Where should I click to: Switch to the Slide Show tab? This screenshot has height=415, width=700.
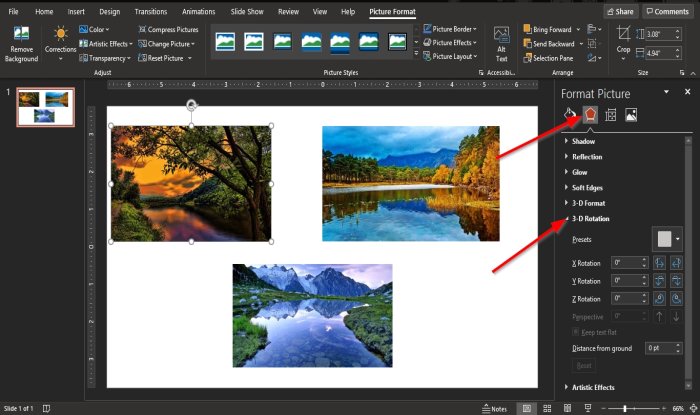click(245, 11)
